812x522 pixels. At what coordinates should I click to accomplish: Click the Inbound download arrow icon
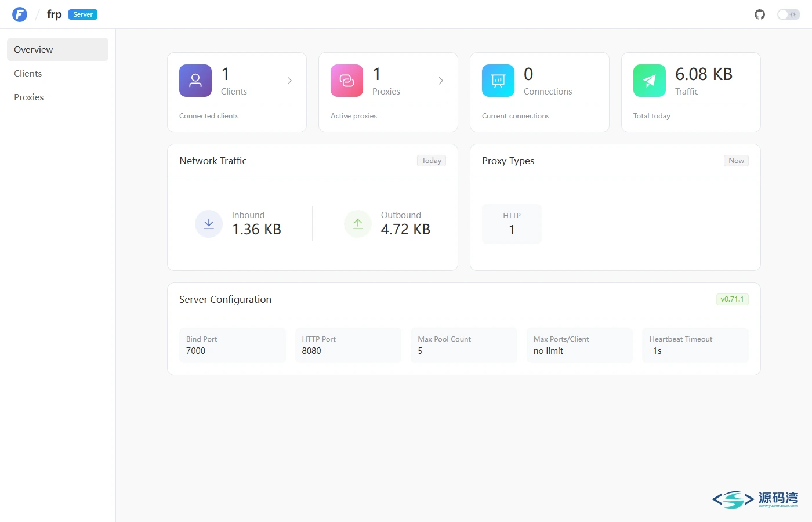tap(209, 224)
